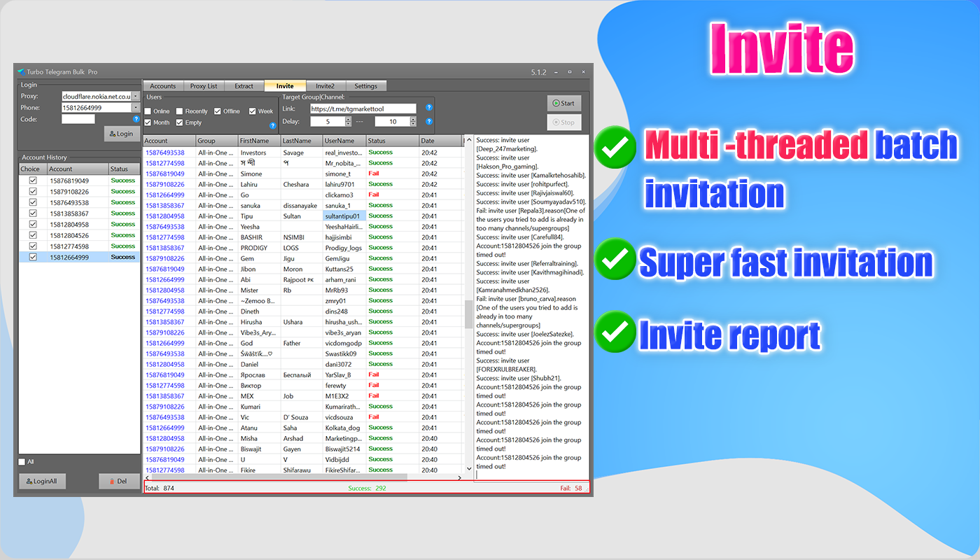Click the Total: 874 status text
980x560 pixels.
click(160, 488)
